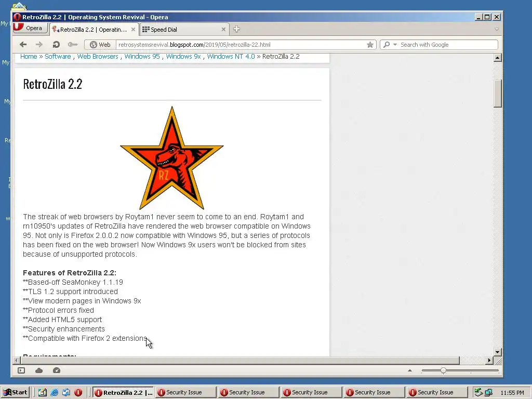
Task: Toggle the Opera panels sidebar icon
Action: pos(21,370)
